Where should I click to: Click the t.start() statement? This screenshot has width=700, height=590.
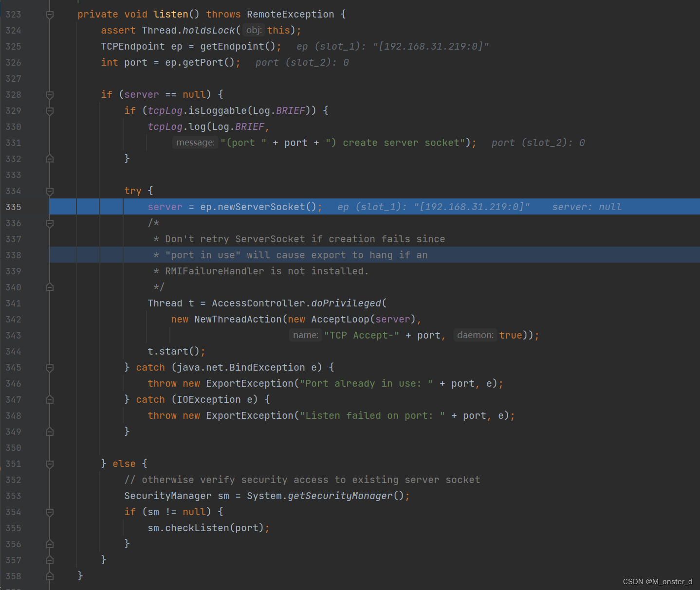point(176,352)
